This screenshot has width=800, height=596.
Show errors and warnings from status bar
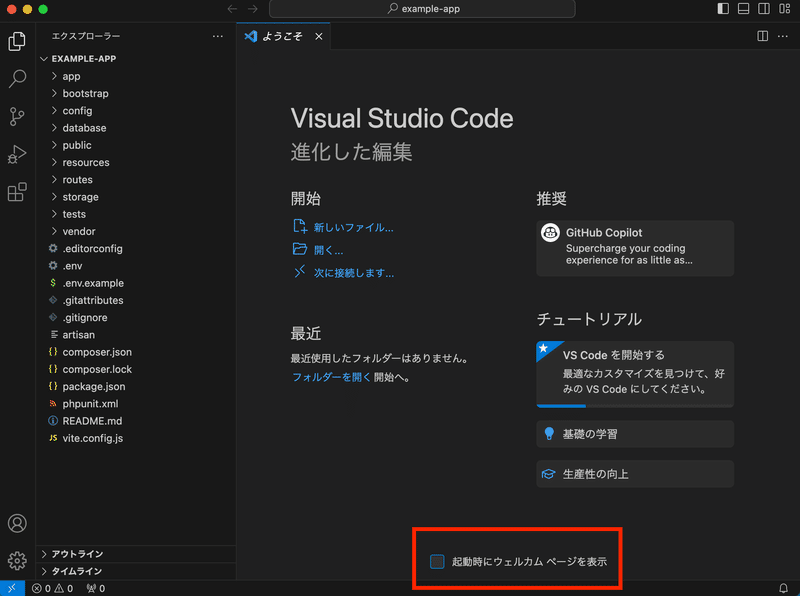coord(52,588)
